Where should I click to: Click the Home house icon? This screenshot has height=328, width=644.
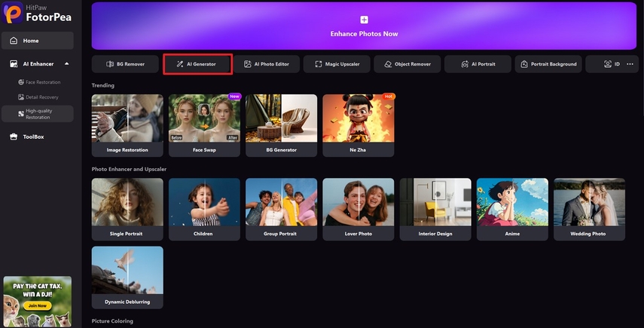tap(14, 41)
